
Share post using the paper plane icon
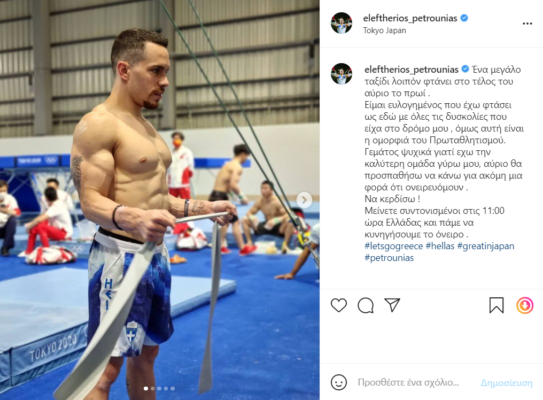(392, 305)
